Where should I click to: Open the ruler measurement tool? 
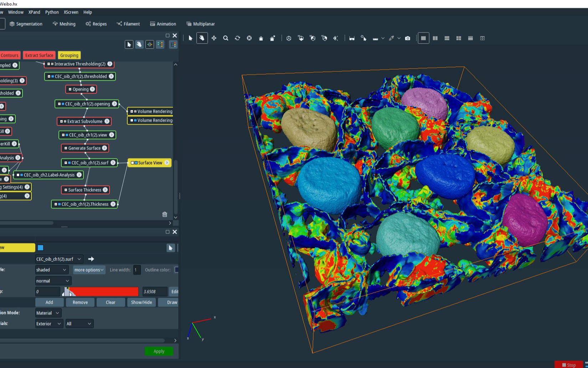pyautogui.click(x=375, y=38)
